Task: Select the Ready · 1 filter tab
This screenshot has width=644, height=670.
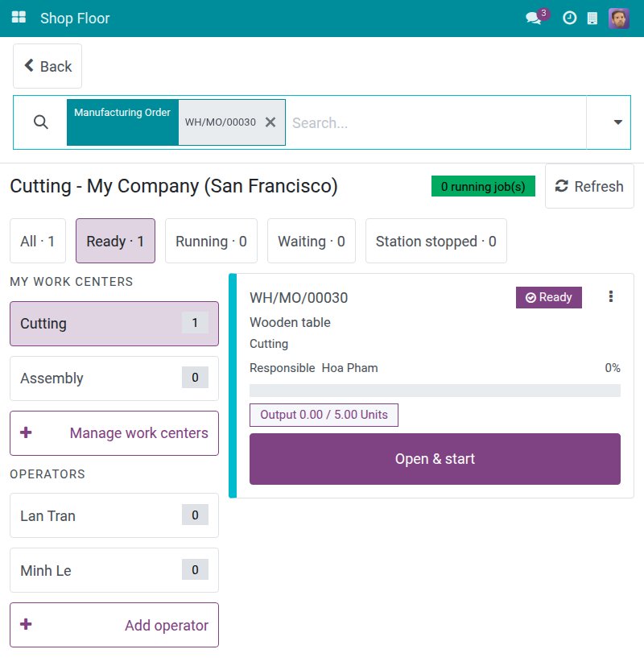Action: pos(115,241)
